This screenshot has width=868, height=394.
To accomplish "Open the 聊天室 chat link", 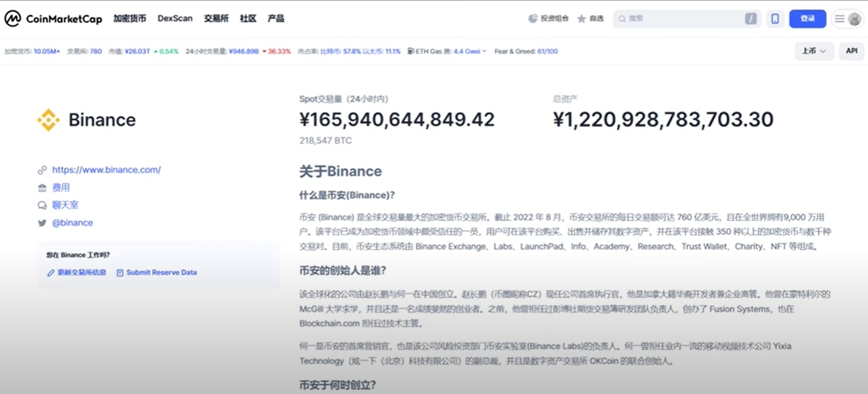I will point(65,205).
